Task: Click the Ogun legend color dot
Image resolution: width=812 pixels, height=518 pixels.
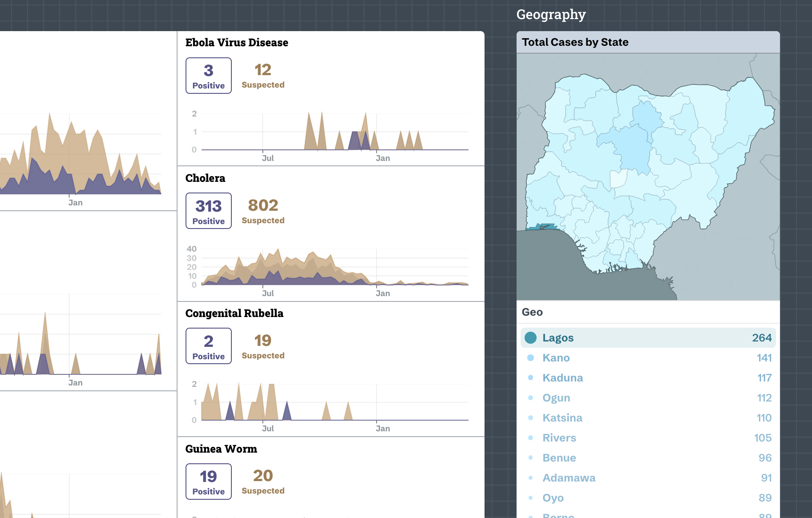Action: [x=530, y=398]
